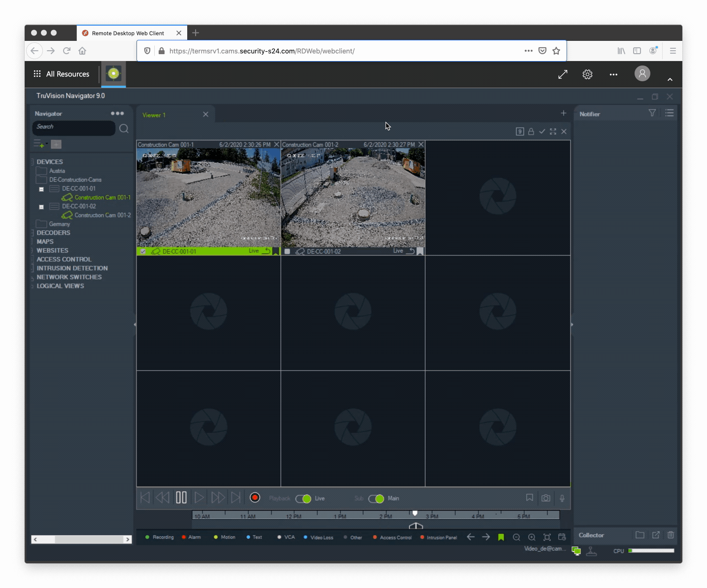Screen dimensions: 707x588
Task: Open fullscreen view using the expand icon
Action: point(553,131)
